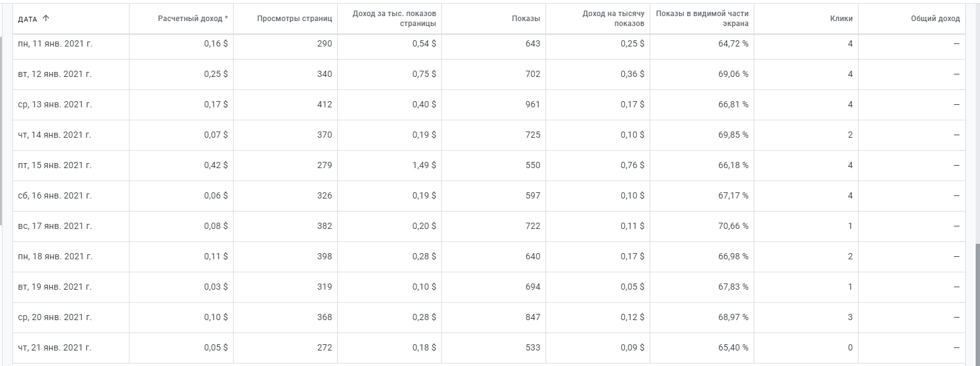Click the sort arrow next to ДАТА
Viewport: 980px width, 366px height.
coord(46,19)
